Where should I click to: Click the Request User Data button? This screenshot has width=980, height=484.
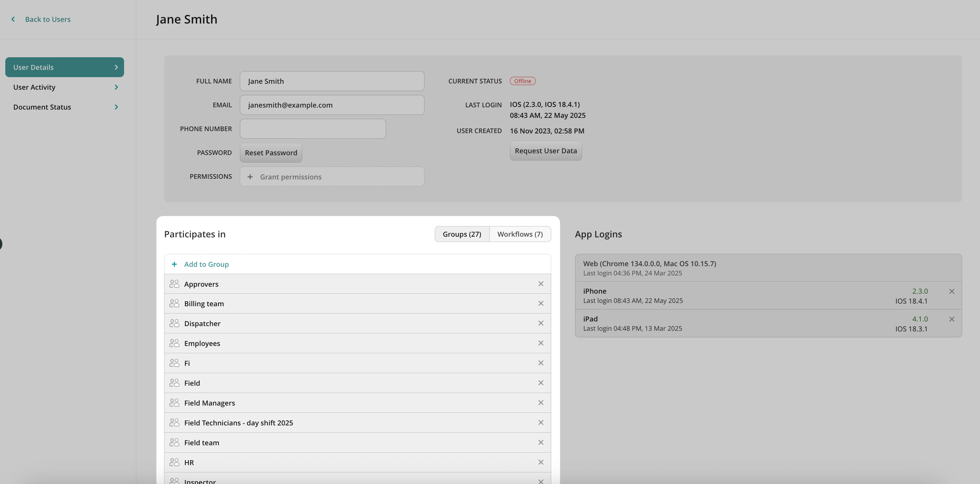pyautogui.click(x=546, y=151)
